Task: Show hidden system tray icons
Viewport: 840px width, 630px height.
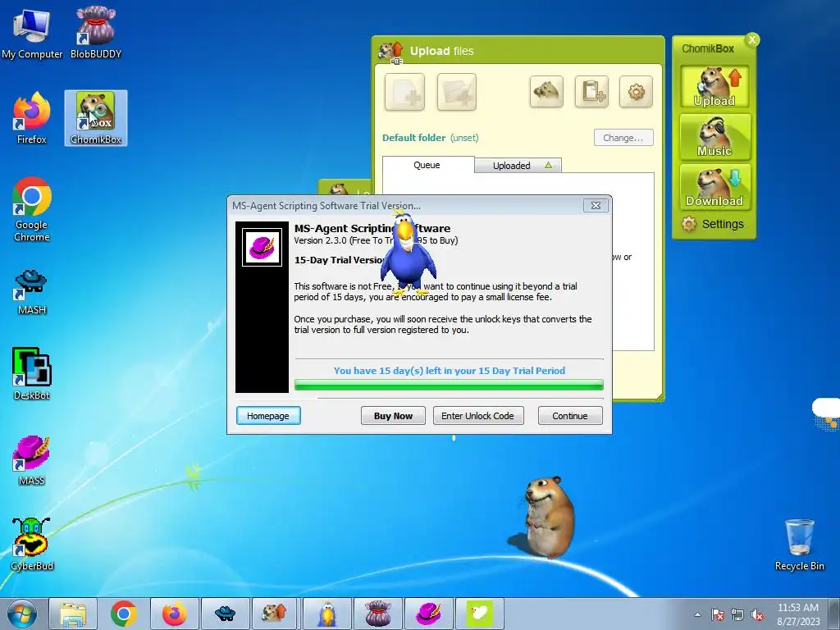Action: coord(697,614)
